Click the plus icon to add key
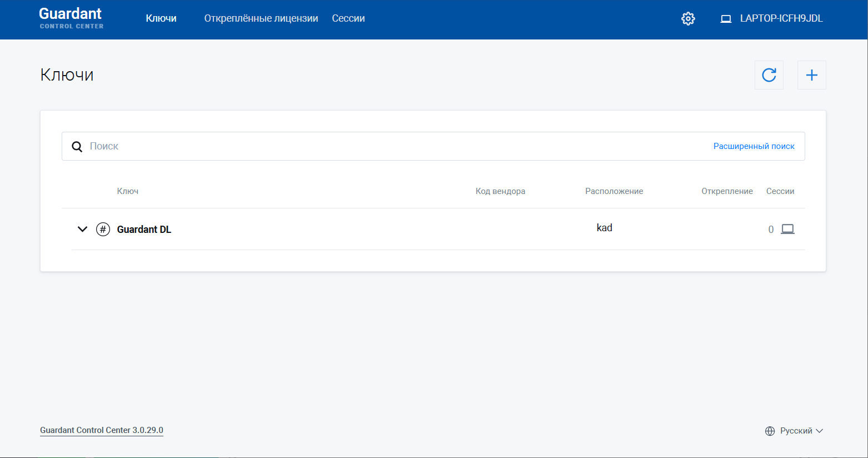This screenshot has height=458, width=868. pyautogui.click(x=811, y=75)
